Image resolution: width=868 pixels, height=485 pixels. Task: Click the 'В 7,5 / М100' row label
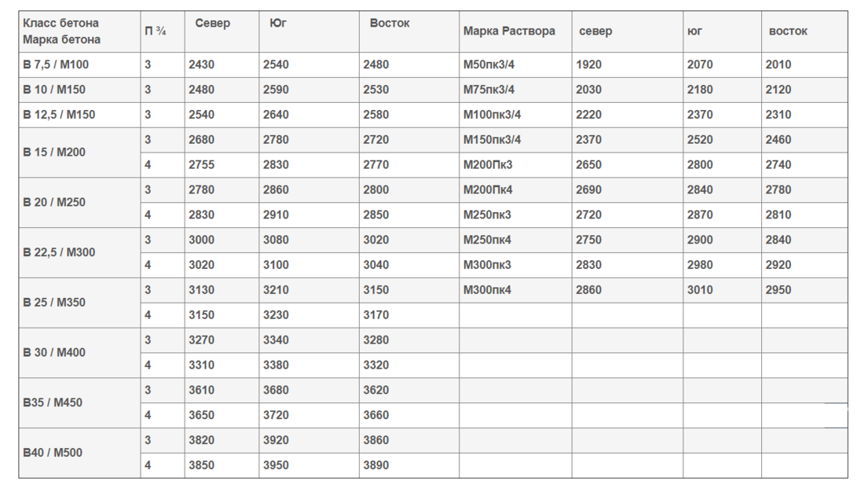pyautogui.click(x=79, y=64)
